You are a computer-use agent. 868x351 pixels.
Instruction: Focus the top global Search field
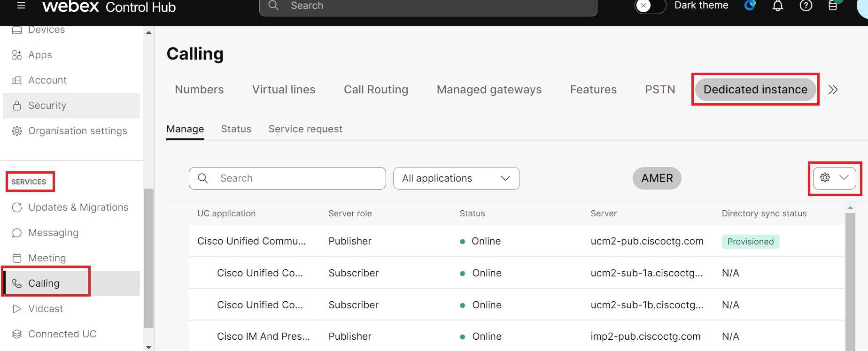pyautogui.click(x=428, y=6)
